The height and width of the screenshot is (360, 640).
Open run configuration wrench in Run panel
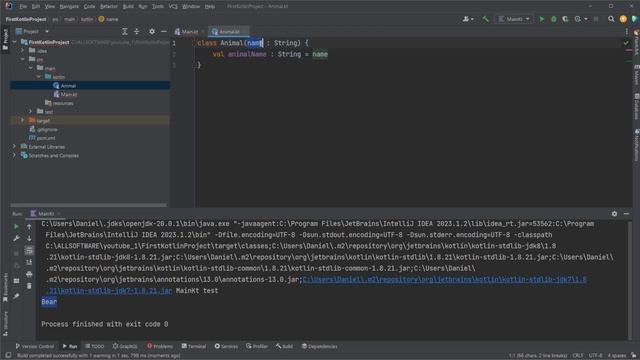coord(16,238)
